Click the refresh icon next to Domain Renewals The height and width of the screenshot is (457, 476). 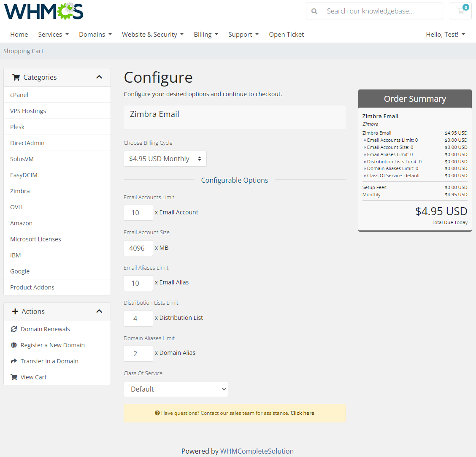pyautogui.click(x=14, y=329)
